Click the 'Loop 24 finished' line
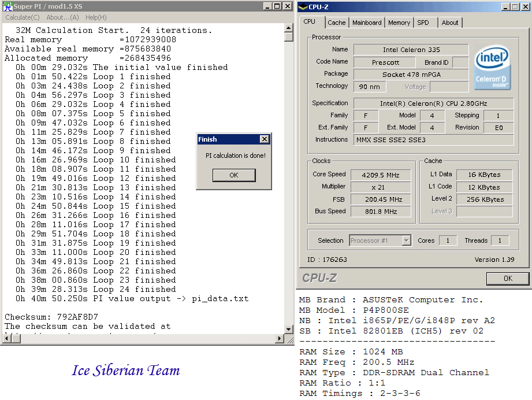The image size is (532, 400). [96, 289]
